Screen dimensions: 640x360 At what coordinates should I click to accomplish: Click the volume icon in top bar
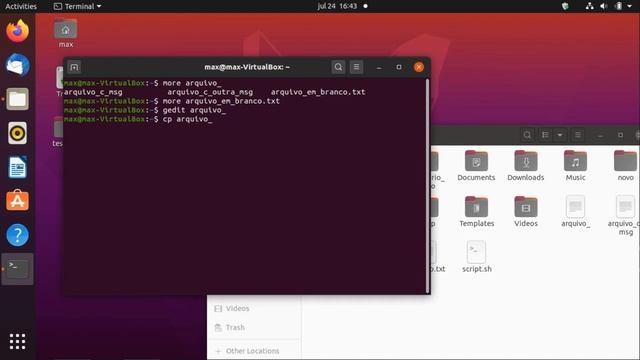604,6
